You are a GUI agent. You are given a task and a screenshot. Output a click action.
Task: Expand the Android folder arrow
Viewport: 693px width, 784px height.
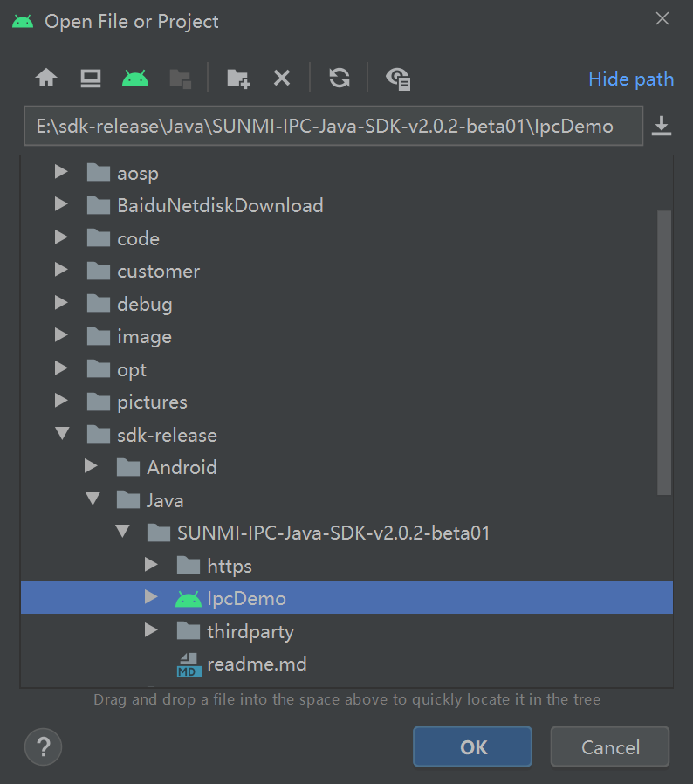pyautogui.click(x=91, y=466)
